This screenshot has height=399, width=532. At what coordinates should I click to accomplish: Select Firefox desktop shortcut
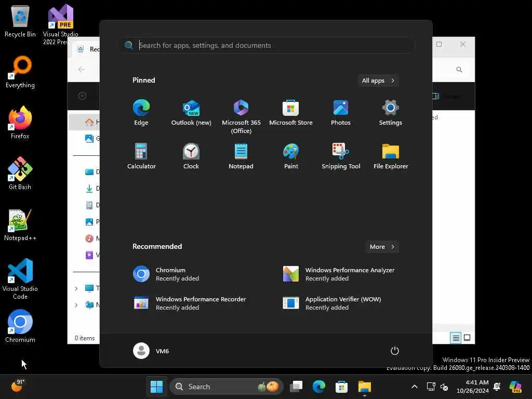tap(20, 123)
